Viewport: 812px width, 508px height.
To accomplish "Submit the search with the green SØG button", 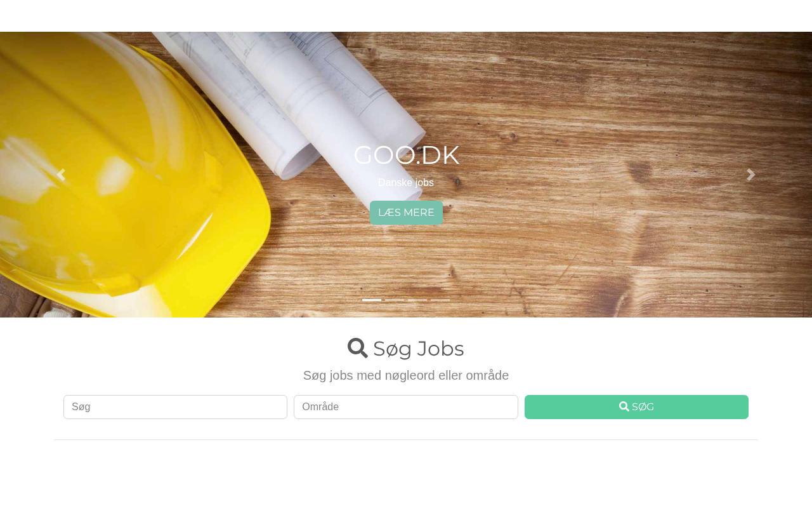I will tap(636, 407).
